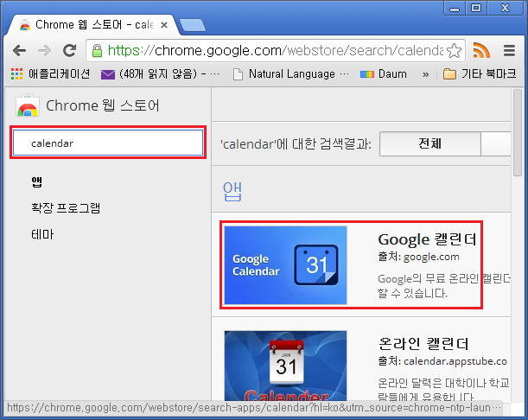The height and width of the screenshot is (420, 528).
Task: Expand hidden bookmarks with the chevron
Action: tap(426, 74)
